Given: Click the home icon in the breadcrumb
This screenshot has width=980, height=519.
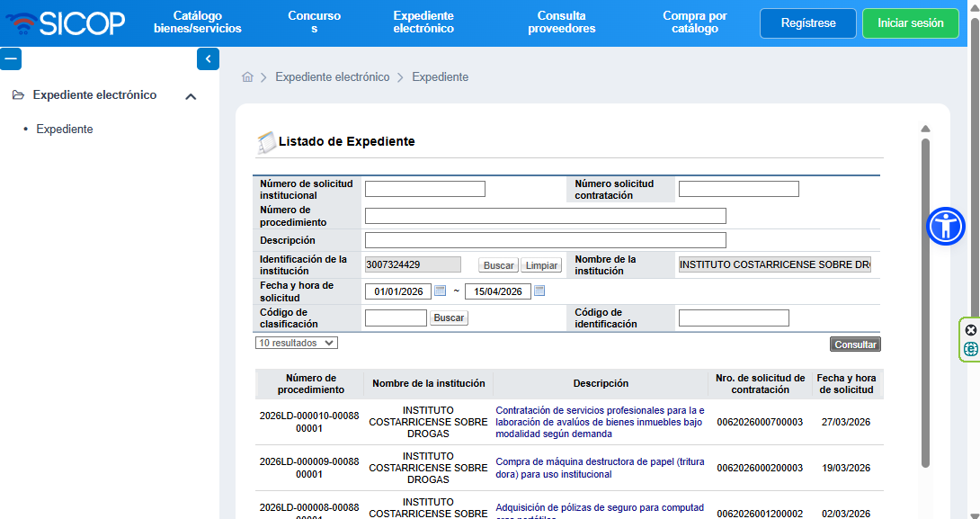Looking at the screenshot, I should point(247,77).
